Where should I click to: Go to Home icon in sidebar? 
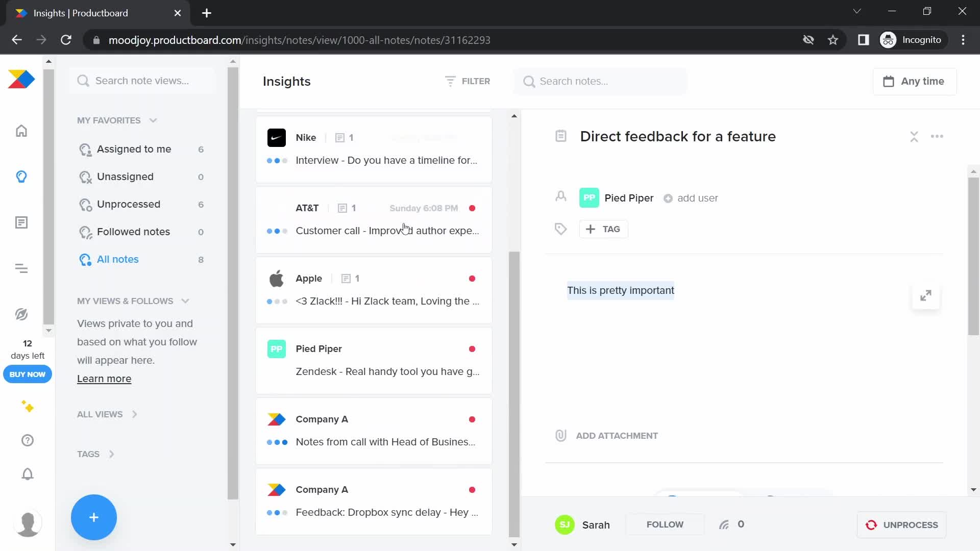pos(21,131)
